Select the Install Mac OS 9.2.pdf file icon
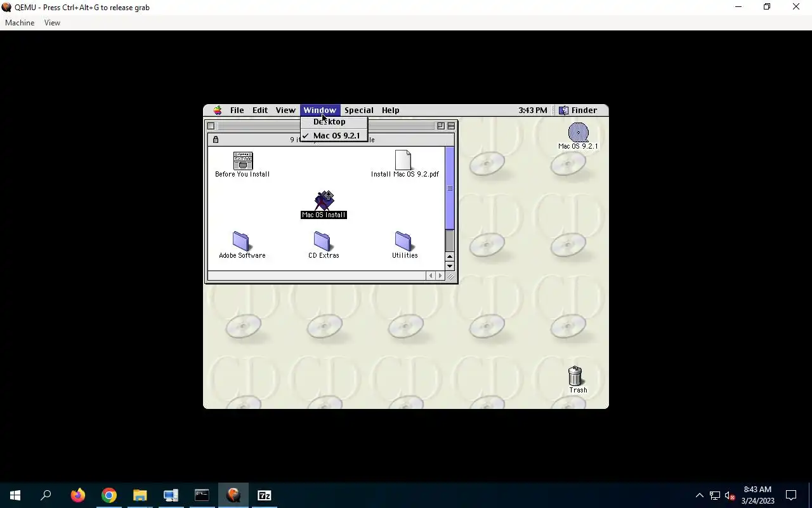This screenshot has width=812, height=508. [403, 160]
